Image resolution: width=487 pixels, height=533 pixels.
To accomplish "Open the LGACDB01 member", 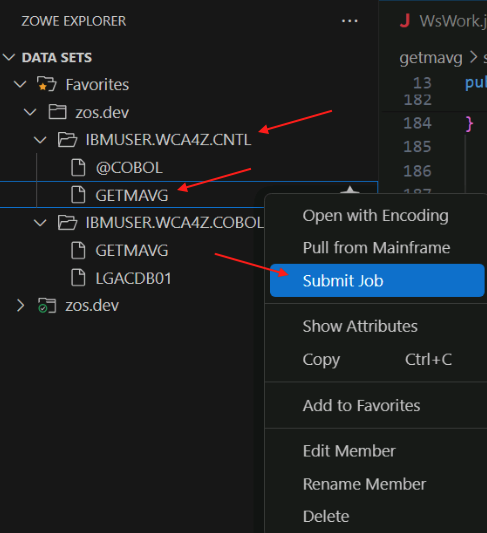I will (133, 278).
